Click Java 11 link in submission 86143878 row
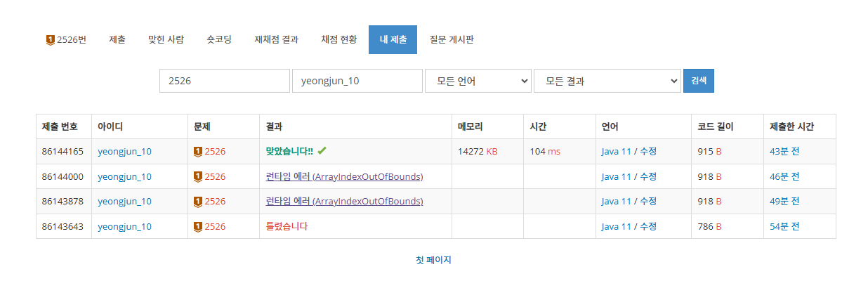This screenshot has height=281, width=868. 617,202
